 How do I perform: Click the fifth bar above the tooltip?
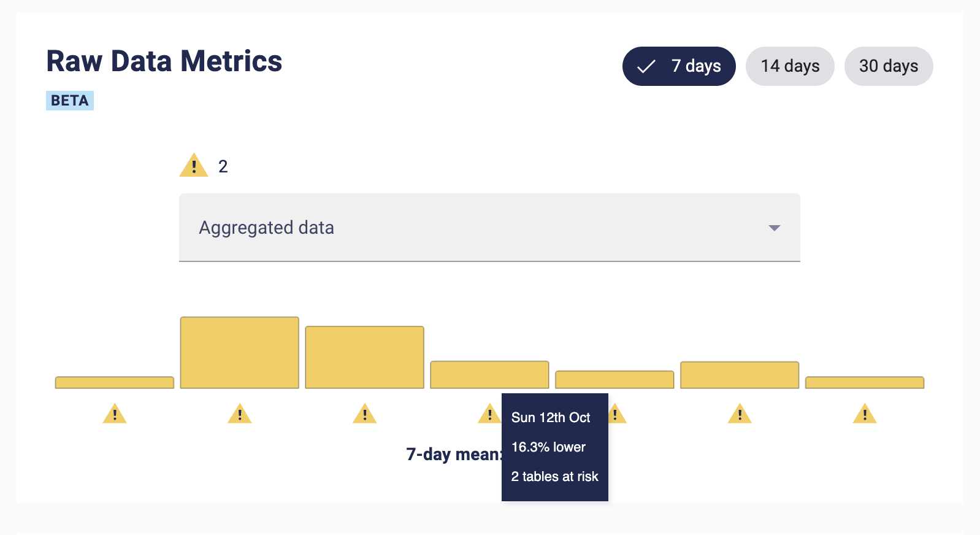614,380
